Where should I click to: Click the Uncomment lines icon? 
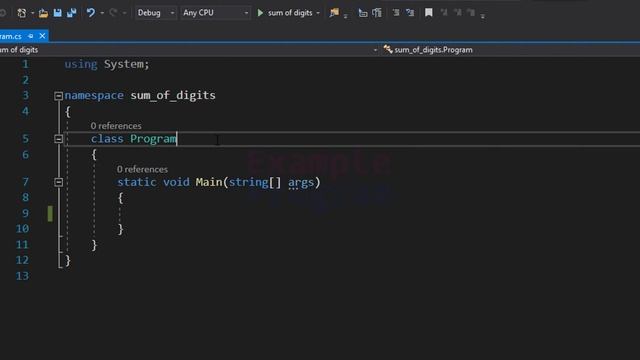point(410,13)
